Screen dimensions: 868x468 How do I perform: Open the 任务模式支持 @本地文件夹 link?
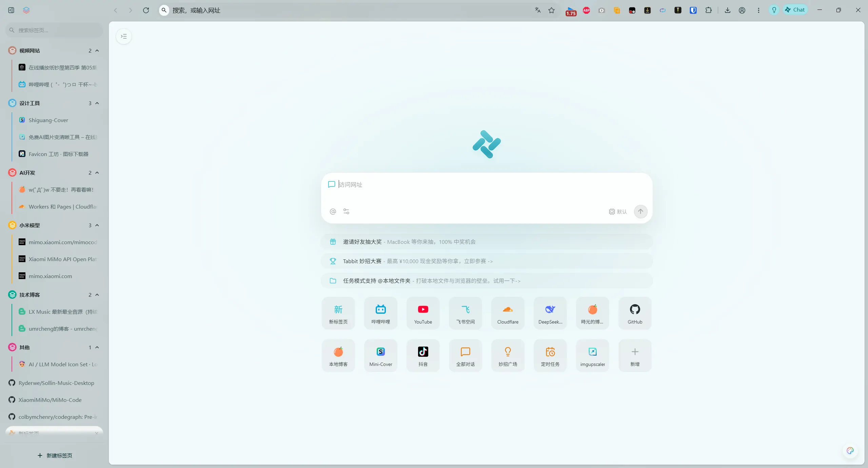[487, 281]
